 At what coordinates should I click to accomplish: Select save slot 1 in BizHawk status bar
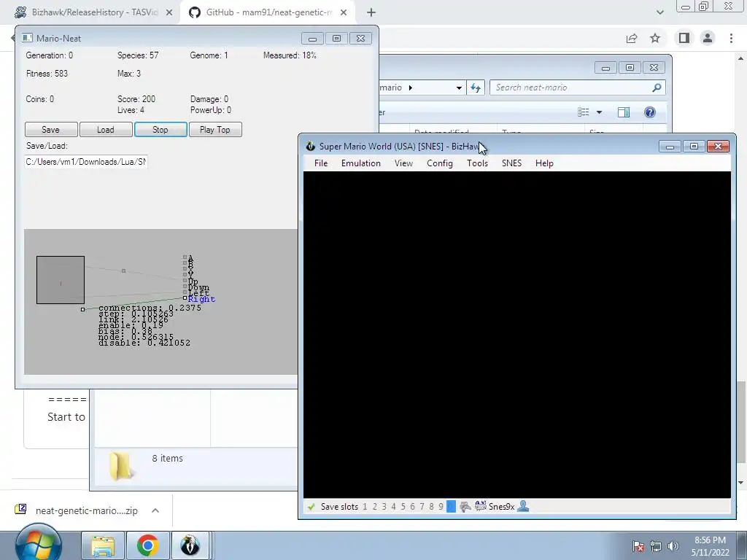[365, 507]
